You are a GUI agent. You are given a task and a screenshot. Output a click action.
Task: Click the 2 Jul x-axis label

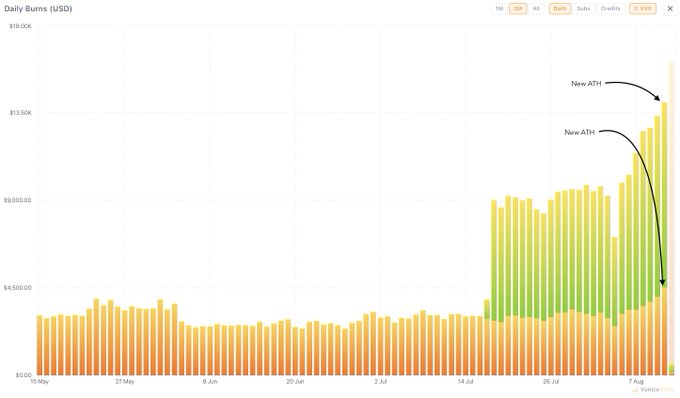tap(380, 382)
